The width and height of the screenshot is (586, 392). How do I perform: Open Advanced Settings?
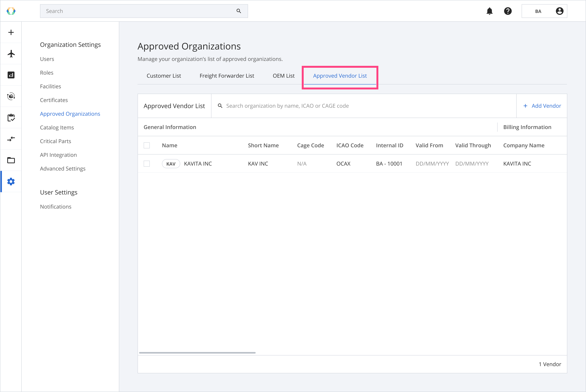(62, 169)
